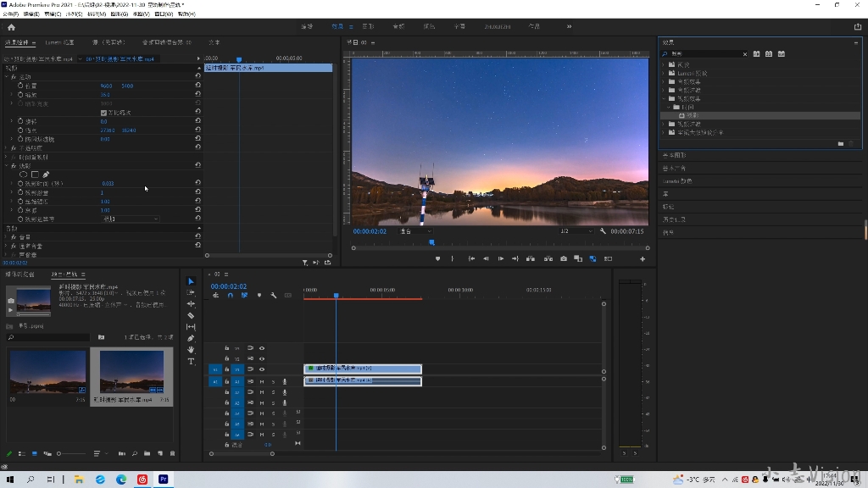Select the Razor tool in timeline toolbar
Image resolution: width=868 pixels, height=488 pixels.
pos(191,315)
